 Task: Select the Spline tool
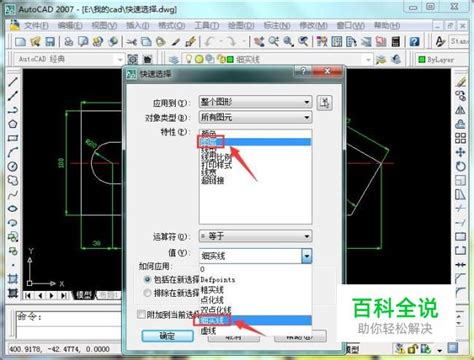coord(13,194)
